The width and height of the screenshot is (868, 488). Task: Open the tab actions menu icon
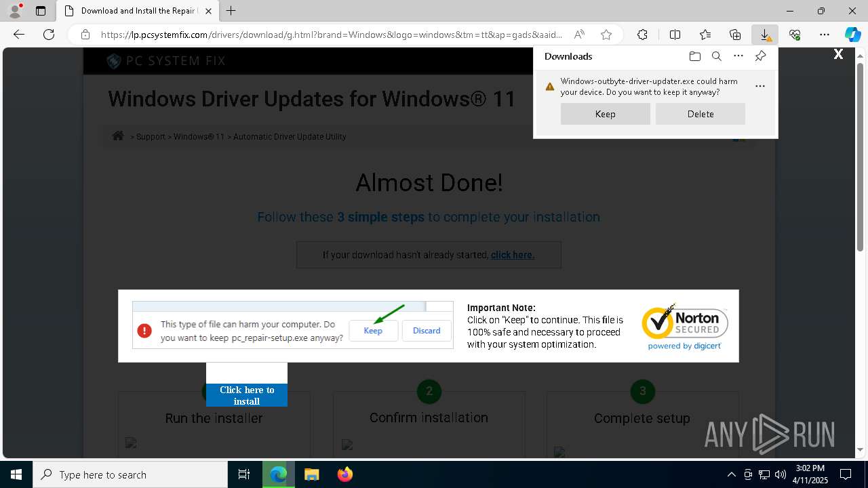[x=41, y=11]
